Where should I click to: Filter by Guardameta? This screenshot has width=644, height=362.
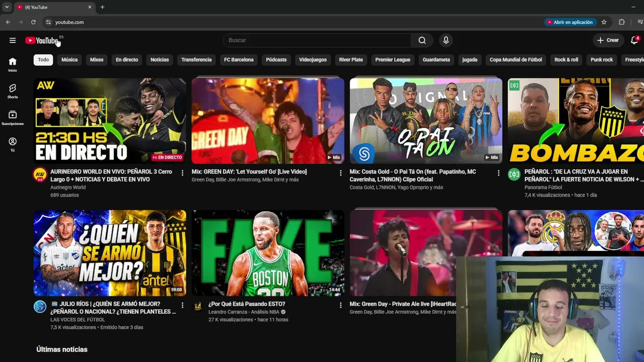[436, 60]
